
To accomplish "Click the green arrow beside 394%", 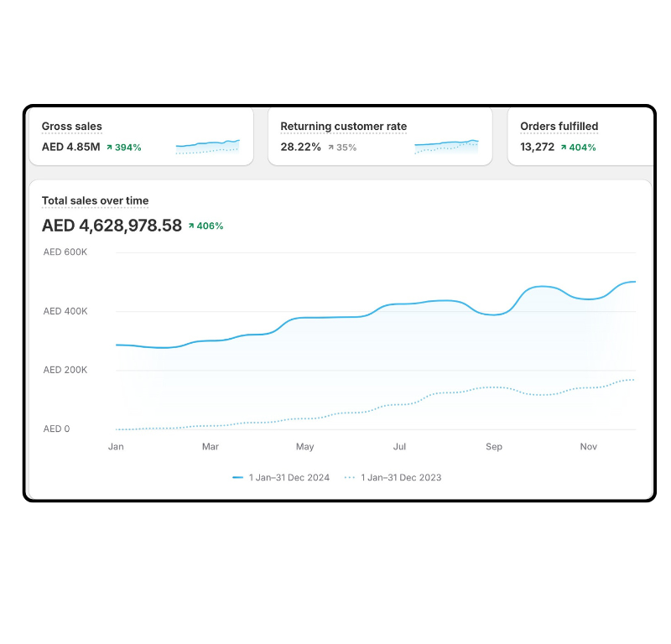I will click(x=109, y=148).
